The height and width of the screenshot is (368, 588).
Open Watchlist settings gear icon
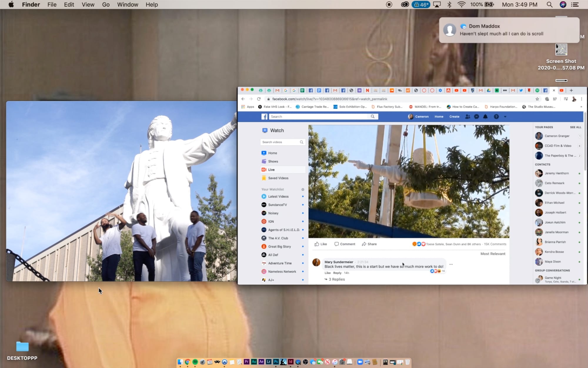click(303, 189)
